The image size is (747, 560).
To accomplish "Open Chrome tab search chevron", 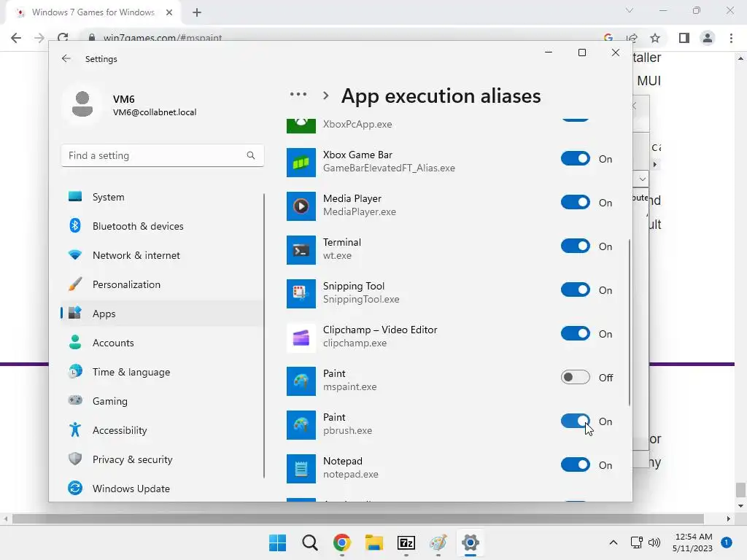I will tap(630, 10).
